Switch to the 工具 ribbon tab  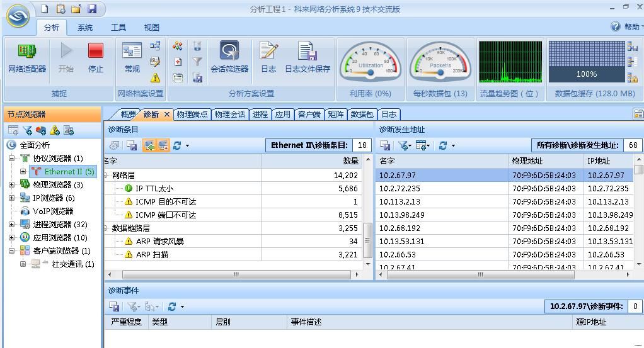118,28
